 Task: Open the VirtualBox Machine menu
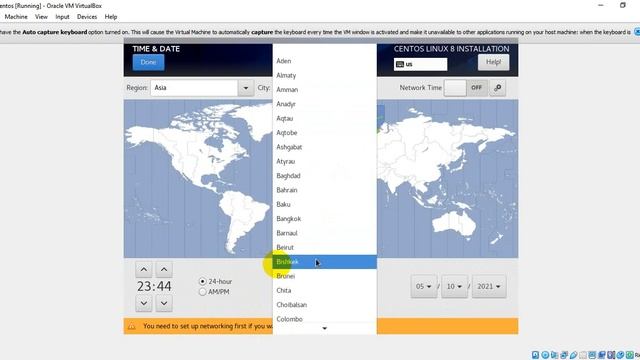[16, 17]
